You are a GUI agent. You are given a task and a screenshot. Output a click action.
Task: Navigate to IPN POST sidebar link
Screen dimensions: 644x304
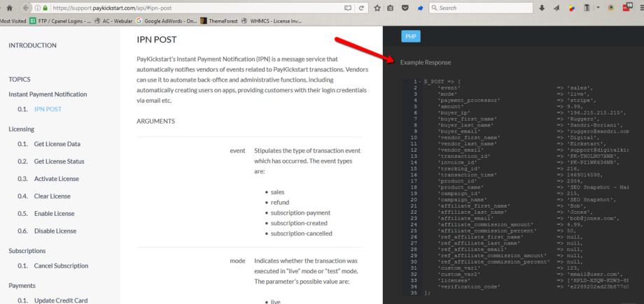48,109
